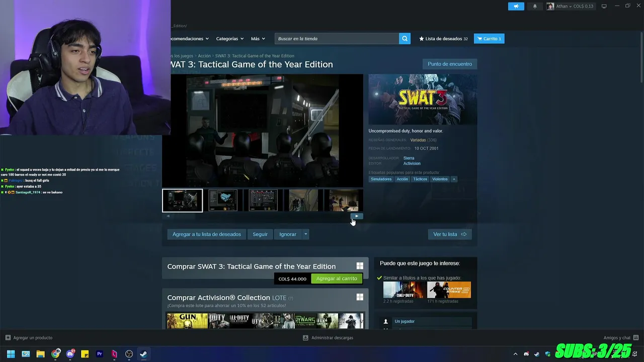Viewport: 644px width, 362px height.
Task: Open OBS Studio from the taskbar
Action: 129,354
